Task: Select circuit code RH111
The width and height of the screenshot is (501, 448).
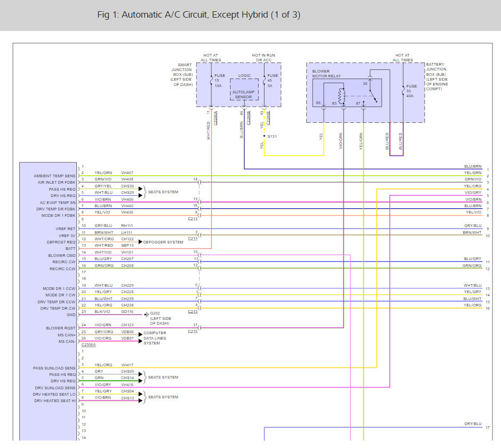Action: pos(127,225)
